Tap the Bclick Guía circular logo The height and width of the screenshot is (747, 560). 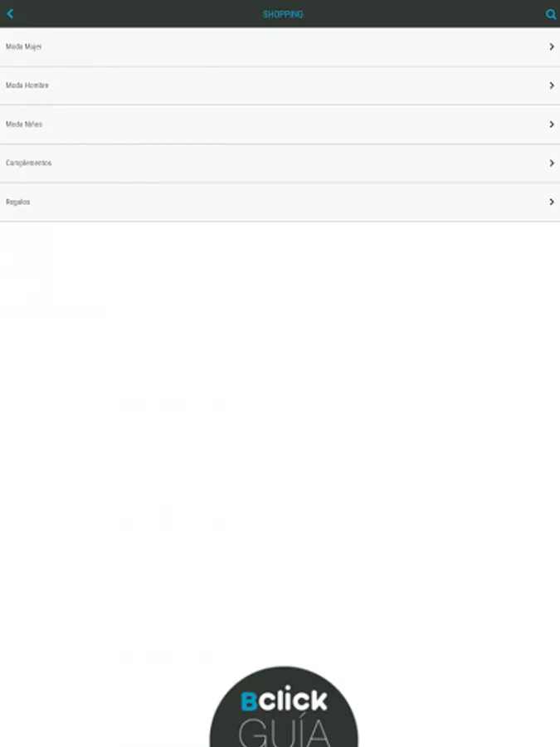pyautogui.click(x=284, y=706)
